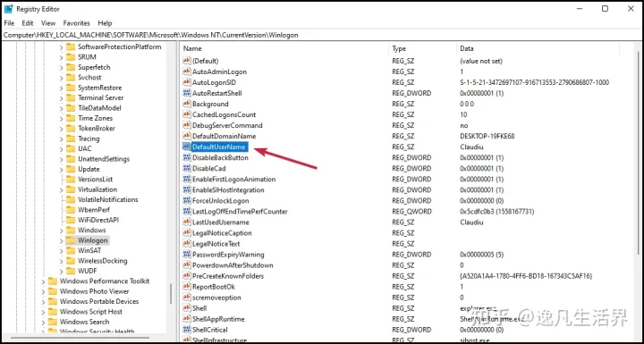Screen dimensions: 644x344
Task: Open the Favorites menu
Action: point(76,23)
